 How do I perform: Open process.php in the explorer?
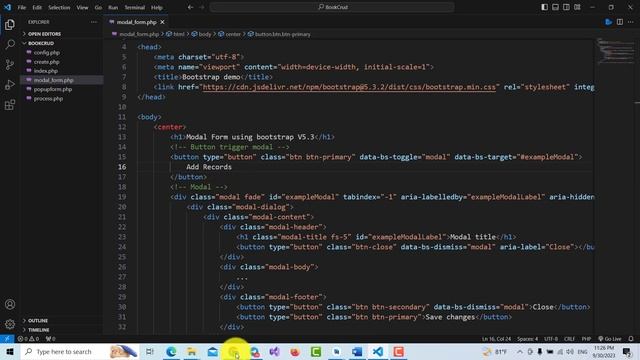click(x=48, y=99)
